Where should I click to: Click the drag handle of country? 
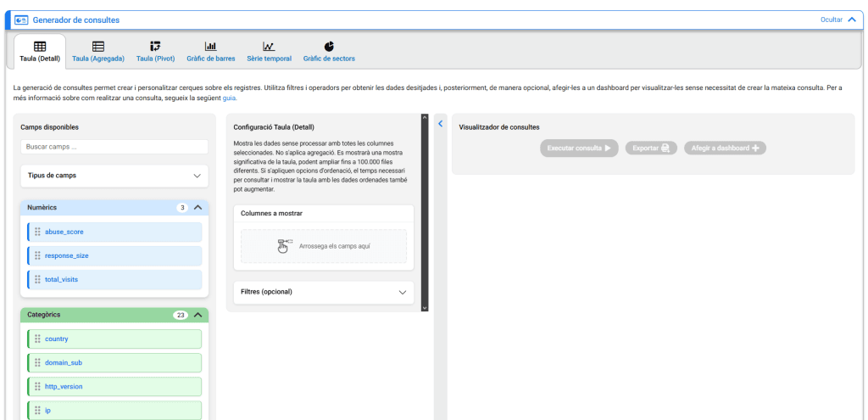(37, 339)
